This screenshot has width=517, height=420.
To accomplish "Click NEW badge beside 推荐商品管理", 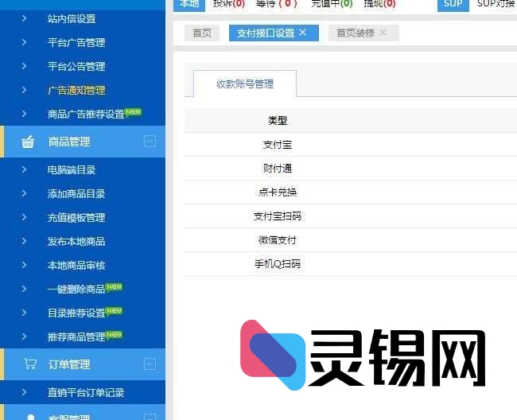I will pos(114,335).
